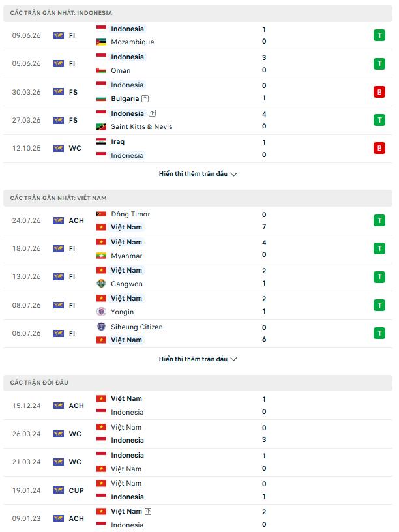
Task: Click the Mozambique flag icon
Action: 101,42
